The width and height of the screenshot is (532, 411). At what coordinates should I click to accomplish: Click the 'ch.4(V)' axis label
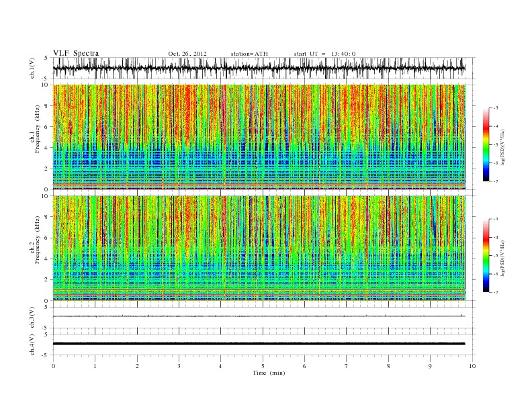pyautogui.click(x=32, y=345)
